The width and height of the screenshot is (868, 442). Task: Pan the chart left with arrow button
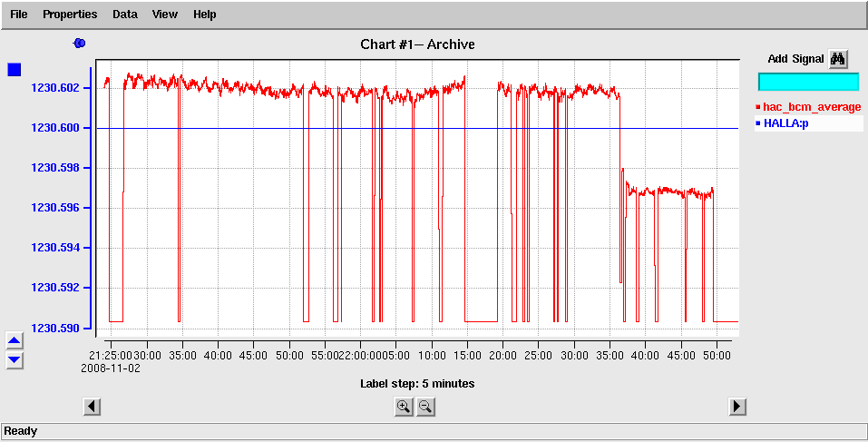[92, 408]
